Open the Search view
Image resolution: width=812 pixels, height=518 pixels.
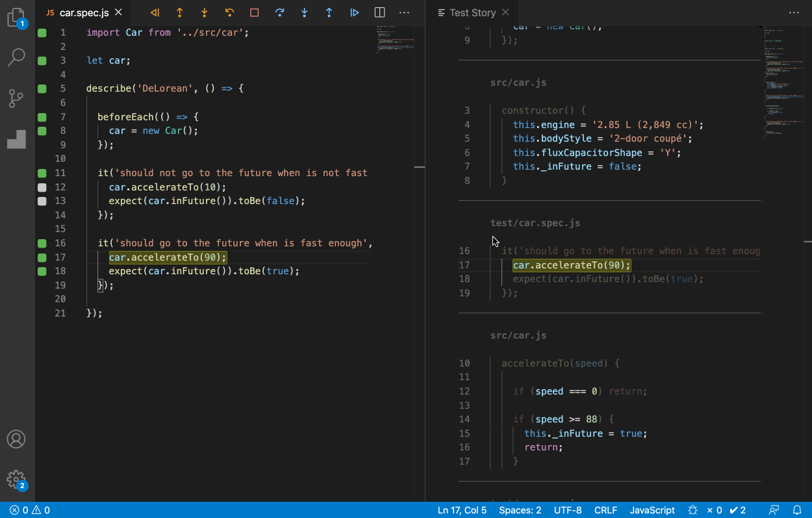click(16, 58)
